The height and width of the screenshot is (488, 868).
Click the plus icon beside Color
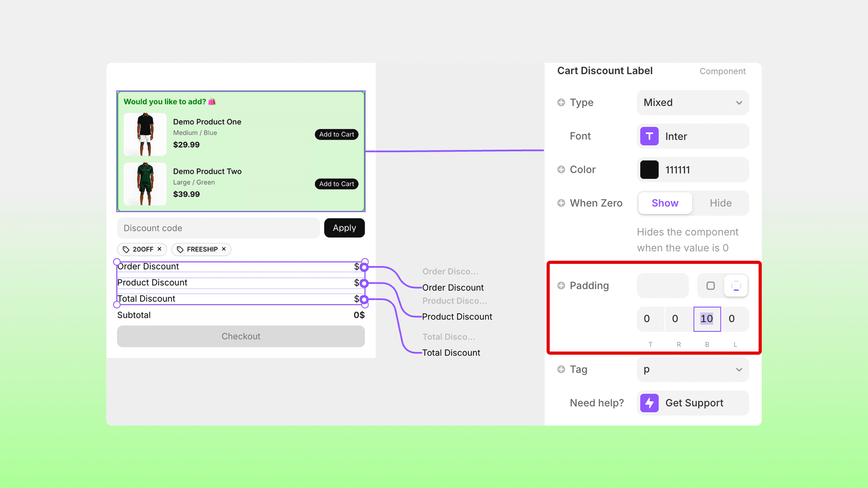(561, 169)
